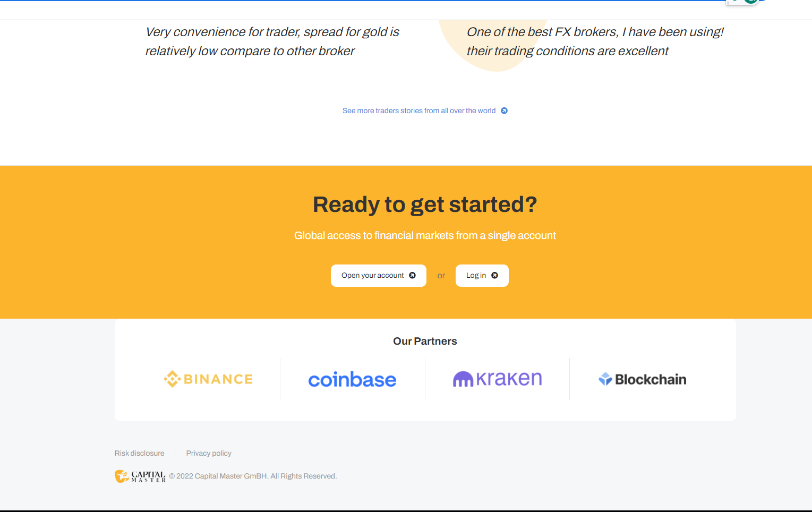The image size is (812, 512).
Task: Click the gold spread trader testimonial text
Action: (x=272, y=41)
